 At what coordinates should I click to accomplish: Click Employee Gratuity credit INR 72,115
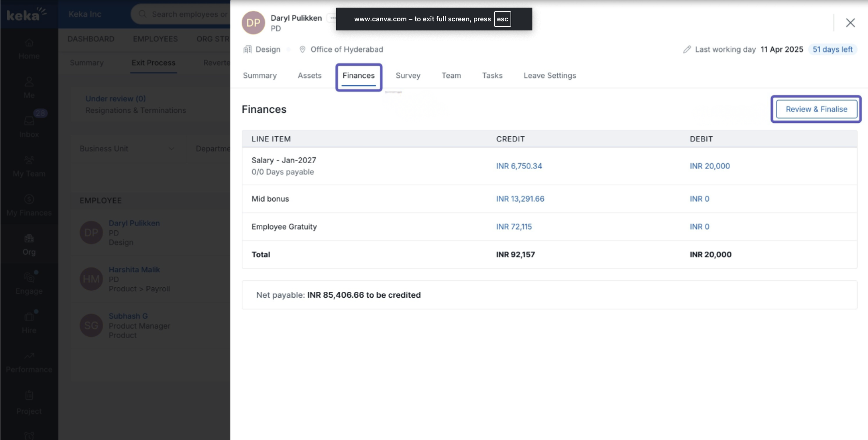pyautogui.click(x=514, y=227)
